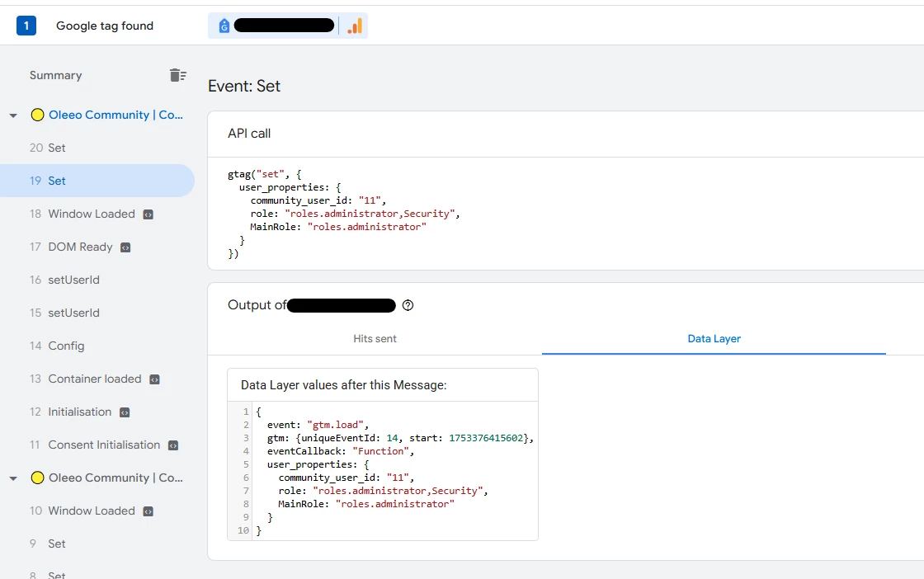Viewport: 924px width, 579px height.
Task: Open the Summary view
Action: point(56,75)
